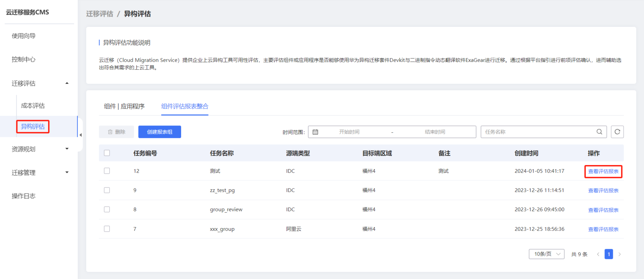
Task: Click the refresh icon next to search
Action: 617,132
